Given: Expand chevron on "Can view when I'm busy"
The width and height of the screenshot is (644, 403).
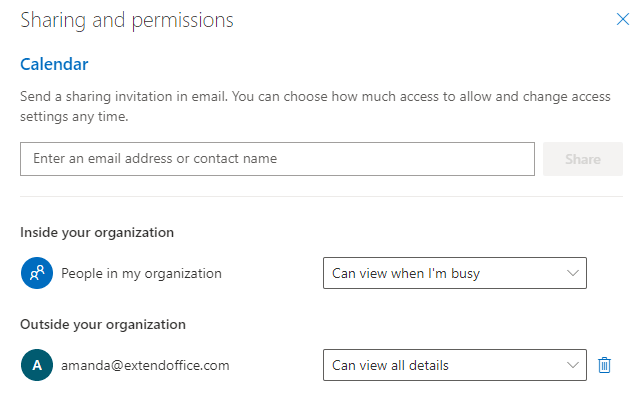Looking at the screenshot, I should 573,273.
